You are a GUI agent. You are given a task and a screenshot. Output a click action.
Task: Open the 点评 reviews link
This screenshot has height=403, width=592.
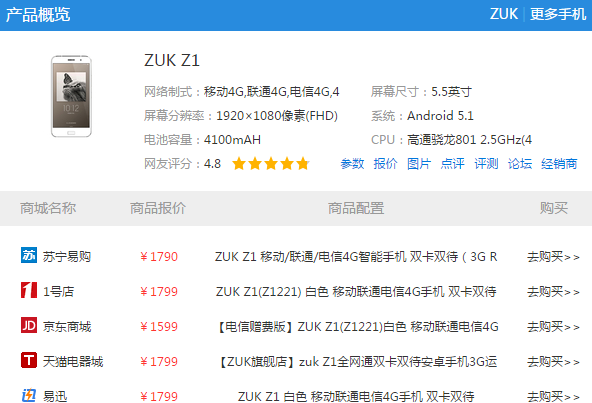(x=452, y=164)
